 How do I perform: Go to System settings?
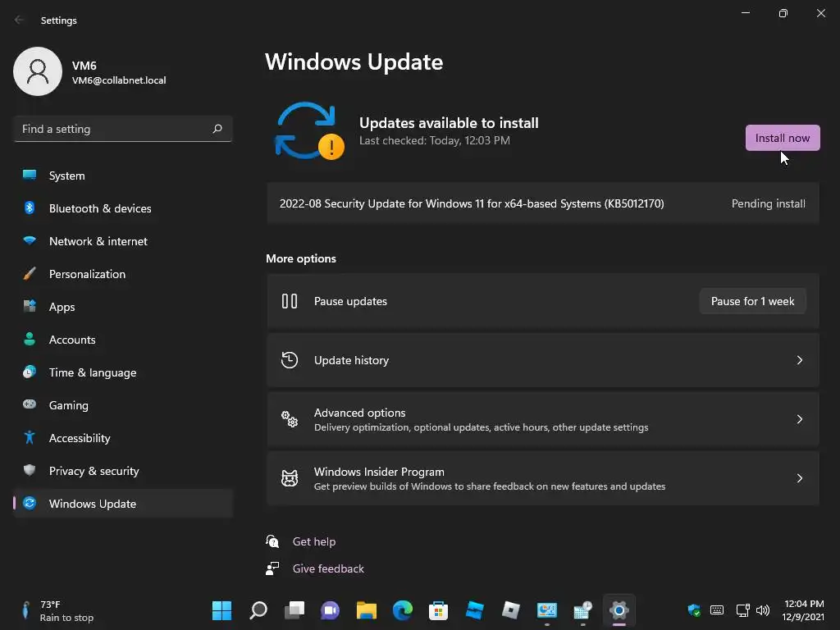tap(123, 176)
